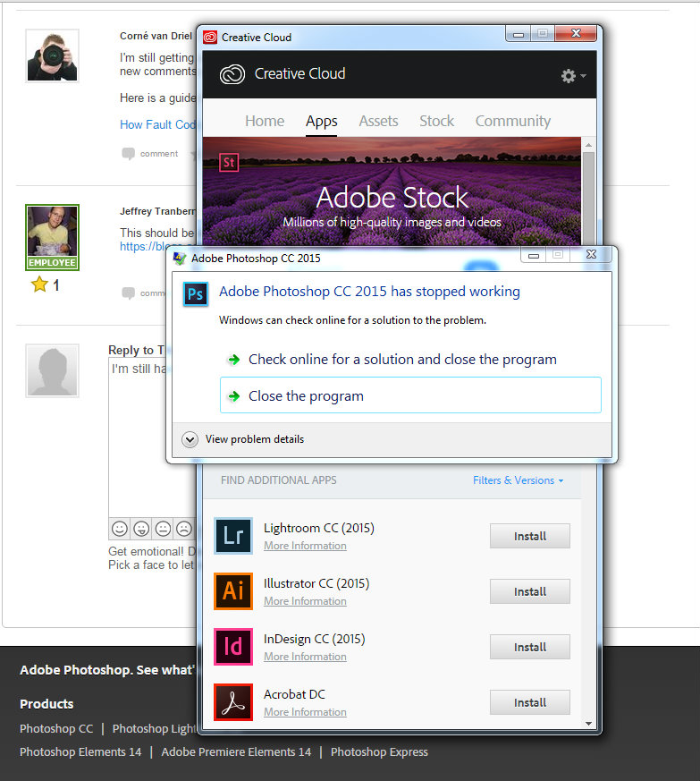Open Adobe Premiere Elements 14 footer link
Viewport: 700px width, 781px height.
236,751
